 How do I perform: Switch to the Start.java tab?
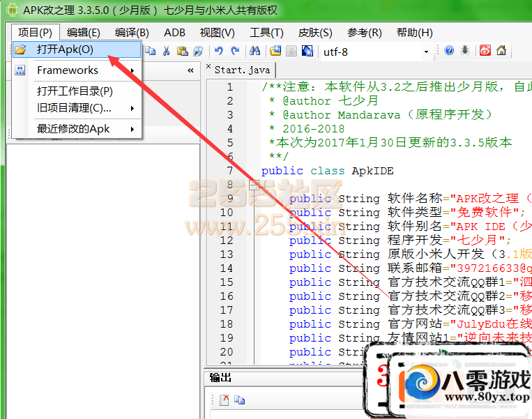coord(242,70)
